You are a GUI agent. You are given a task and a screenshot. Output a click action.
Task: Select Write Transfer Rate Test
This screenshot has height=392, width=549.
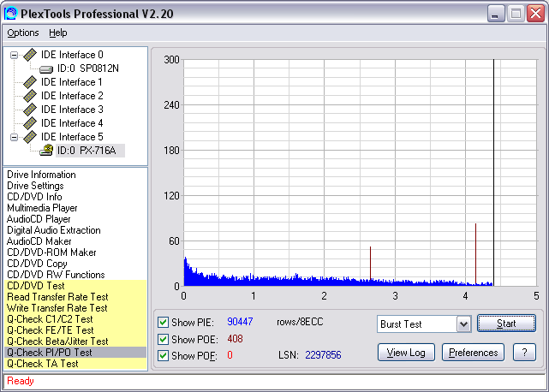pos(75,308)
